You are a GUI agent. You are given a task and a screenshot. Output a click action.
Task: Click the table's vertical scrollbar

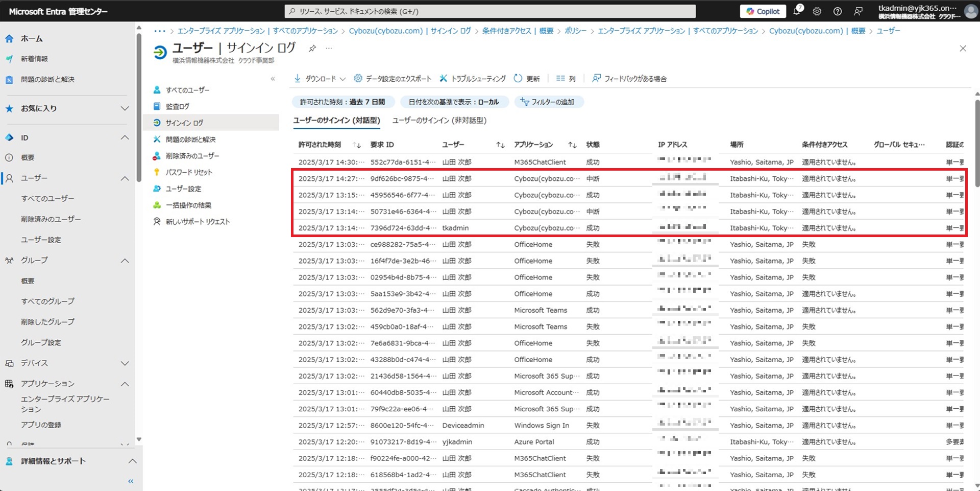point(977,143)
